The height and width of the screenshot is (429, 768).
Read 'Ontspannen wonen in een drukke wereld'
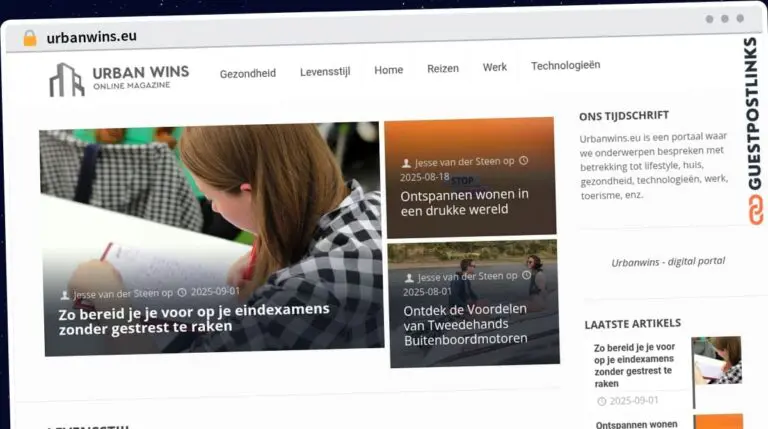click(x=464, y=202)
